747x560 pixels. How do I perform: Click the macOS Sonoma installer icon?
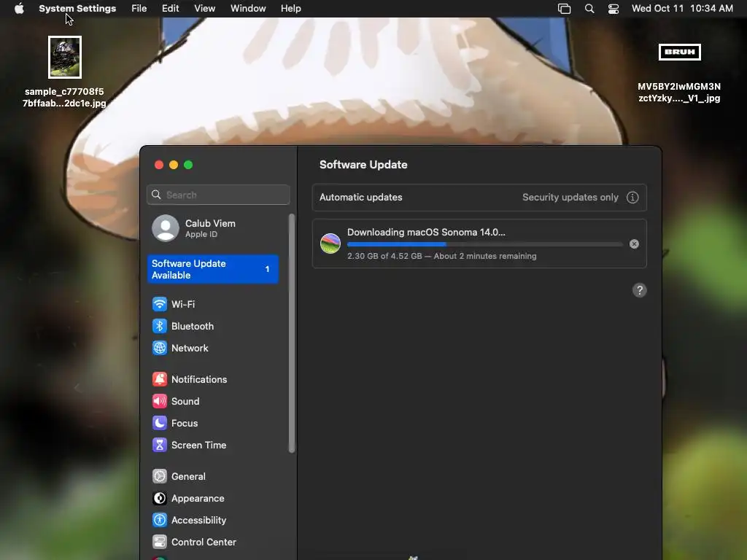(330, 244)
